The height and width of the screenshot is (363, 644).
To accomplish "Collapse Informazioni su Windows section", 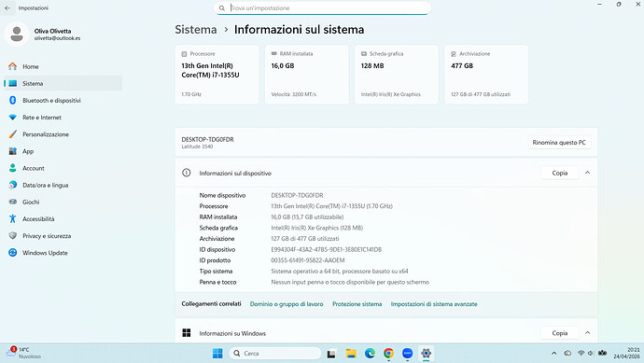I will coord(587,333).
